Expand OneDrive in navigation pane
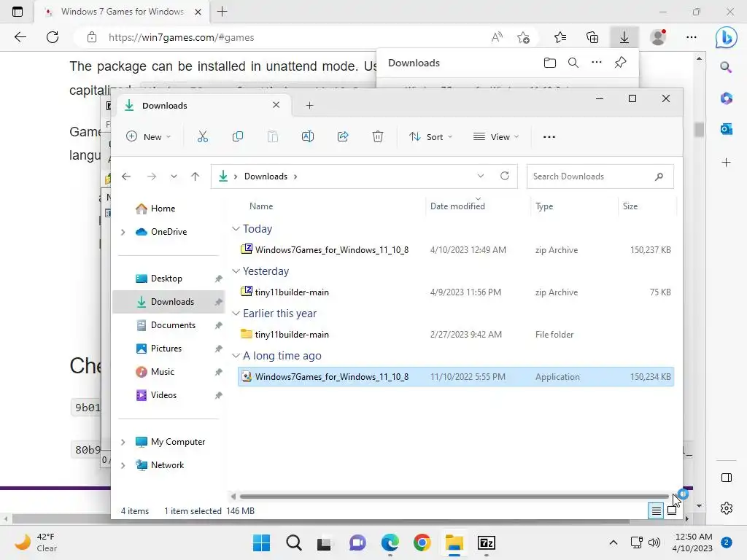Viewport: 747px width, 560px height. tap(123, 232)
